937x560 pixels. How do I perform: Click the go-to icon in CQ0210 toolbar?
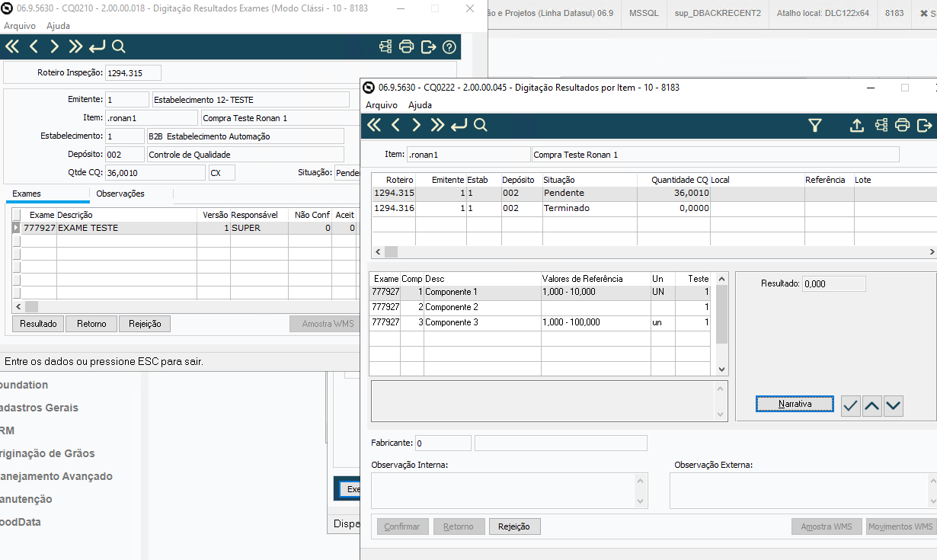[97, 47]
